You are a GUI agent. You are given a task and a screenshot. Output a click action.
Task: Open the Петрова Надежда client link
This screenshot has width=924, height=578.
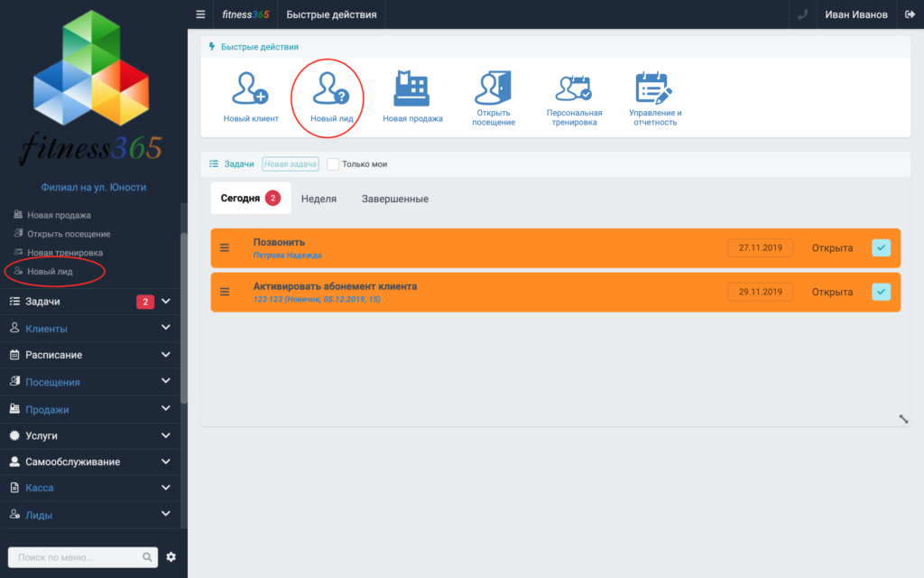[288, 256]
